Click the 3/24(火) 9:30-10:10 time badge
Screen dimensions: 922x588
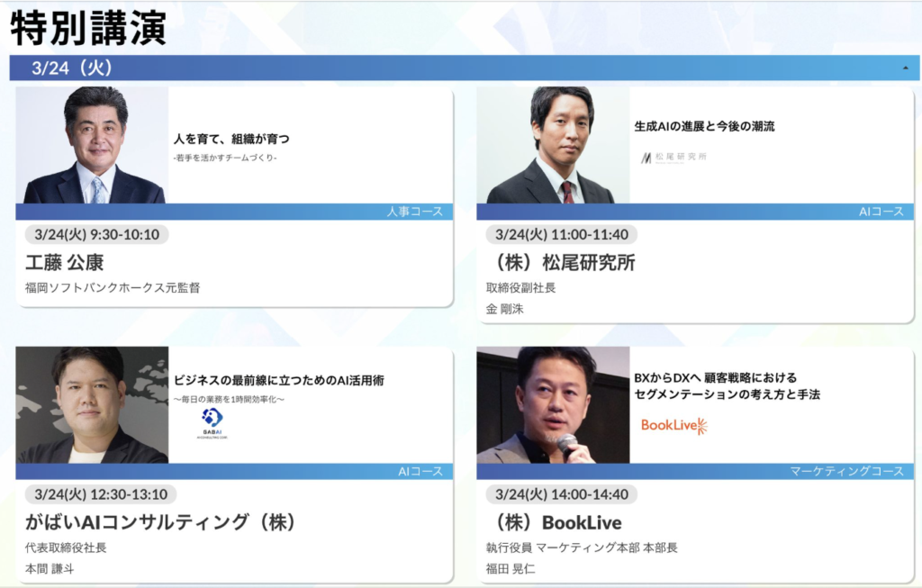96,234
